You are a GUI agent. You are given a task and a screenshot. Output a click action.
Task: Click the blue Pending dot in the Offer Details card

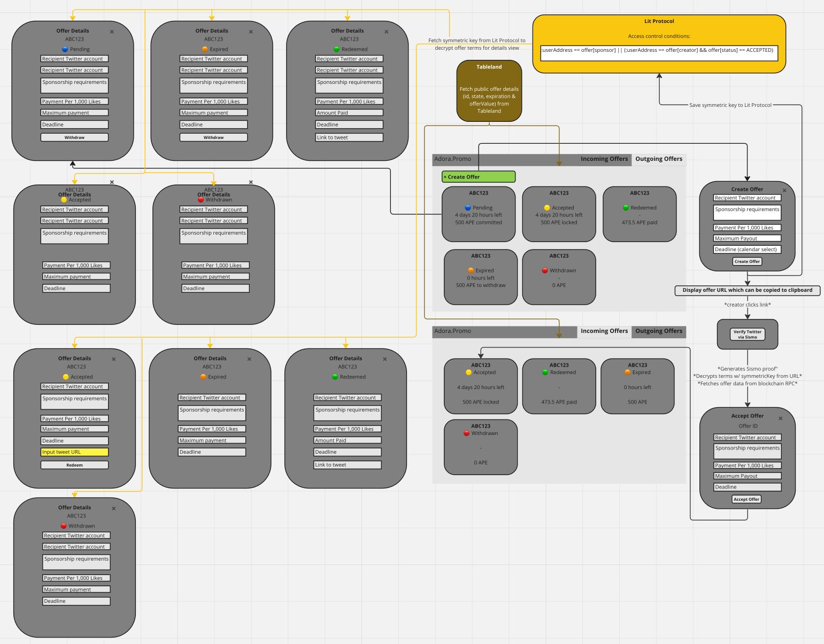(65, 49)
